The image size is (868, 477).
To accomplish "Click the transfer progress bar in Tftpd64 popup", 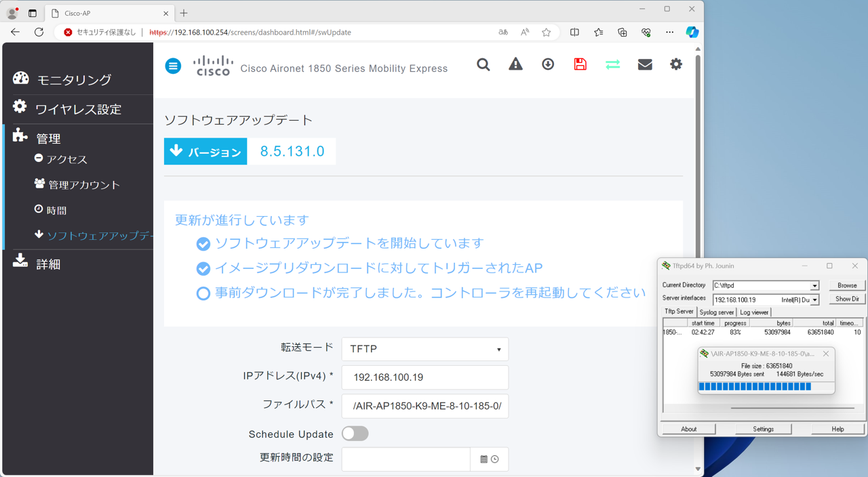I will click(766, 386).
